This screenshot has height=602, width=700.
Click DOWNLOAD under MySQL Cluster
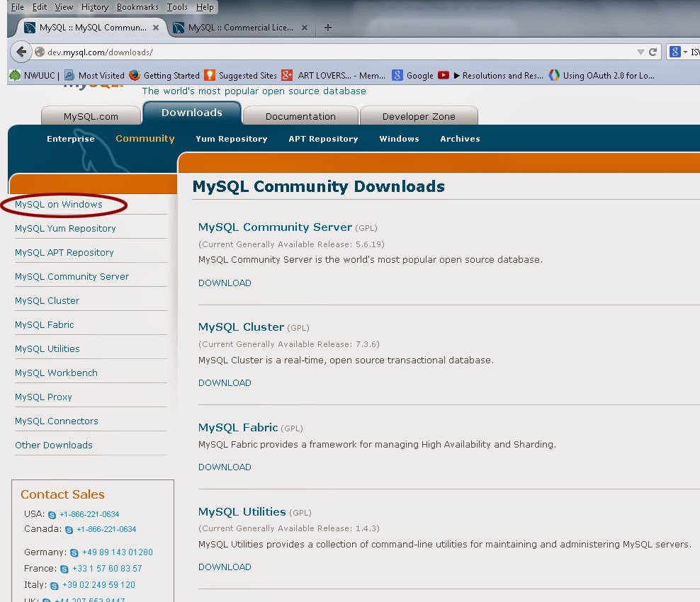tap(225, 383)
